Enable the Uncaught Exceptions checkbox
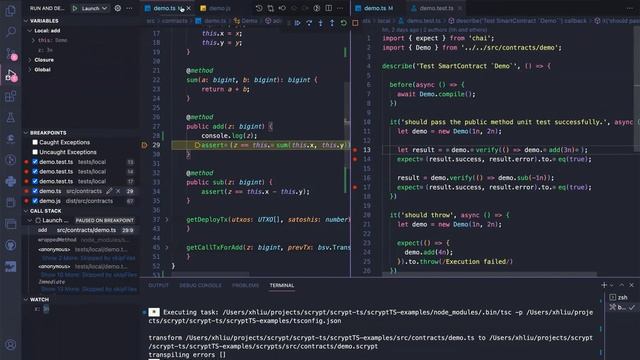Viewport: 640px width, 360px height. tap(35, 152)
